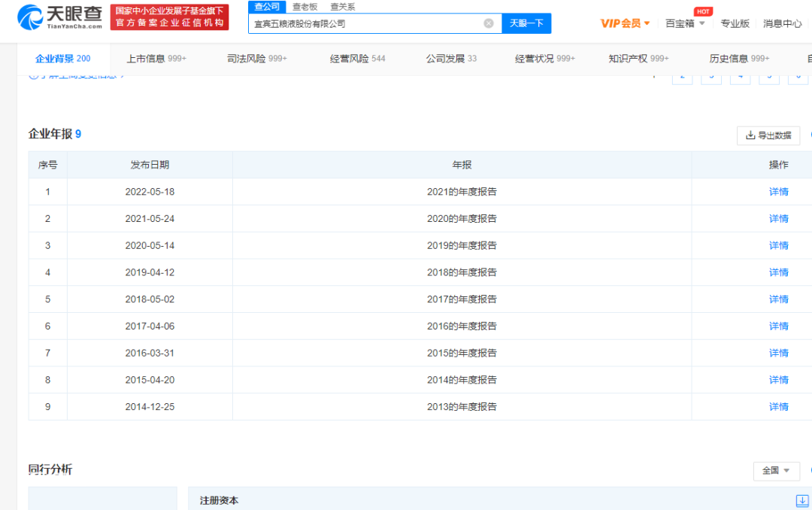
Task: Click the 2019的年度报告 cell
Action: 462,246
